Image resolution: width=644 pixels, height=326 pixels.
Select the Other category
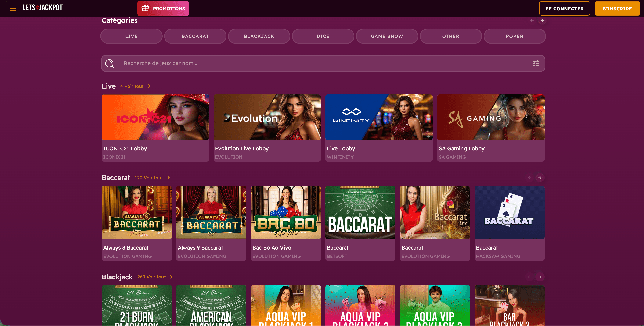(451, 36)
